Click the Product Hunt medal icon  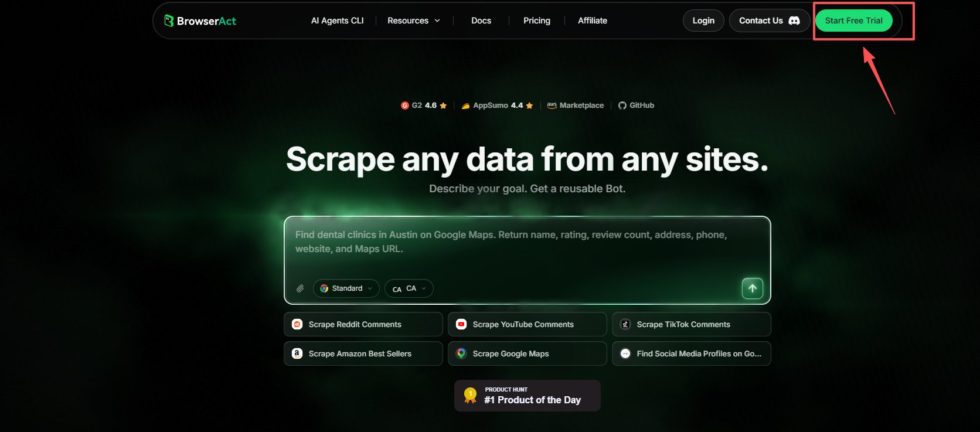(470, 396)
